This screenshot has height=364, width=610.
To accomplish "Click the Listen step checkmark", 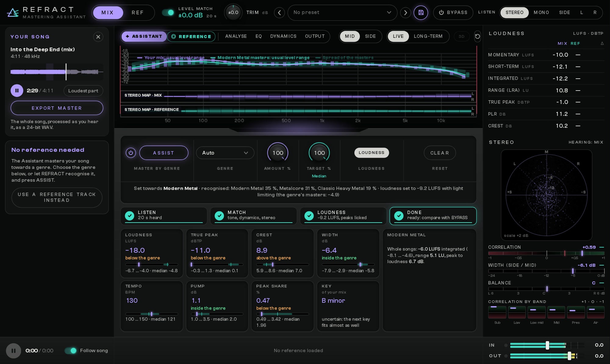I will (x=130, y=216).
